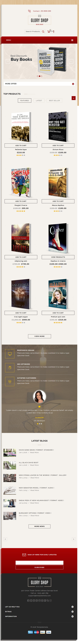This screenshot has height=644, width=79.
Task: Switch to the Best Seller tab
Action: (x=54, y=100)
